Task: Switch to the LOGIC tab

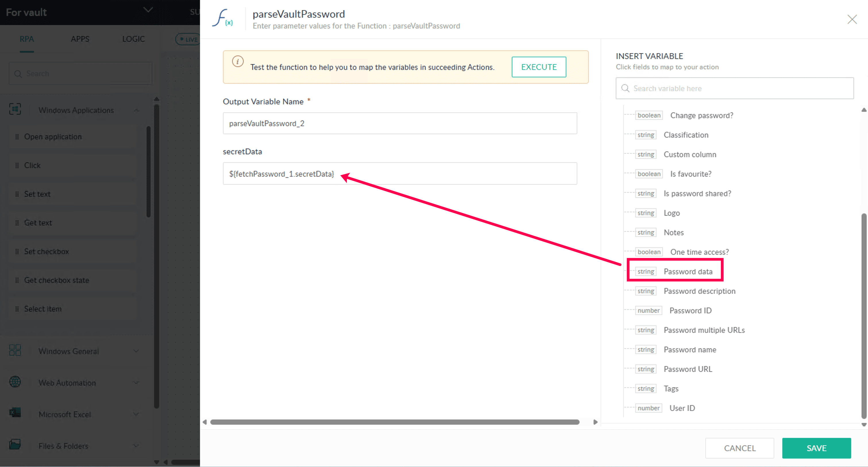Action: [134, 39]
